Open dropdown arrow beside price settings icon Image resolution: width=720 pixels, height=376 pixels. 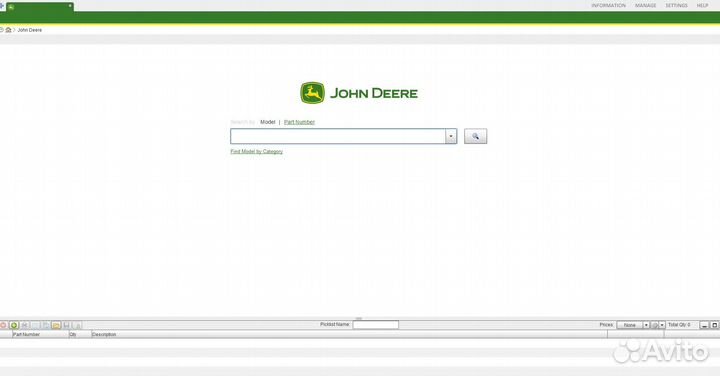pos(662,325)
